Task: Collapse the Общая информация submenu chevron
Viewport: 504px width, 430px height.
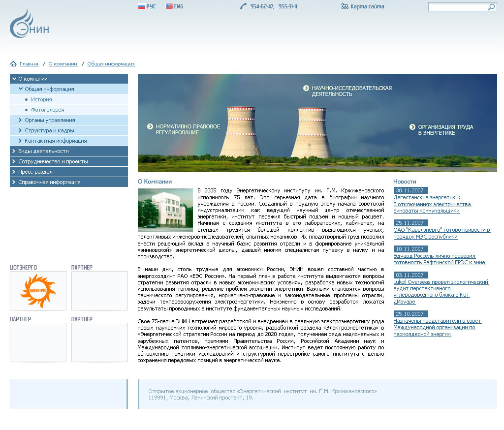Action: point(21,89)
